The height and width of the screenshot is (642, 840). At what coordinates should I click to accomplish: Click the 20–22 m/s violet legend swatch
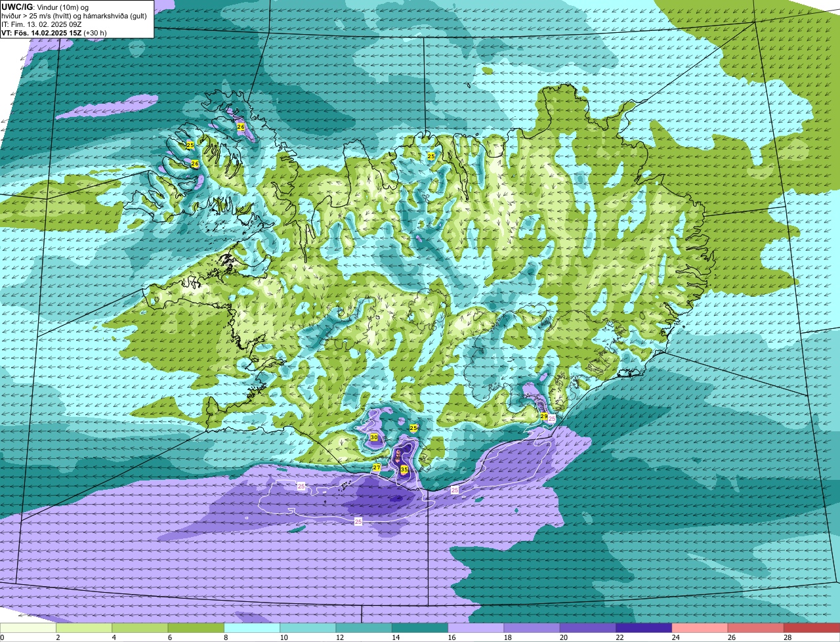[588, 628]
